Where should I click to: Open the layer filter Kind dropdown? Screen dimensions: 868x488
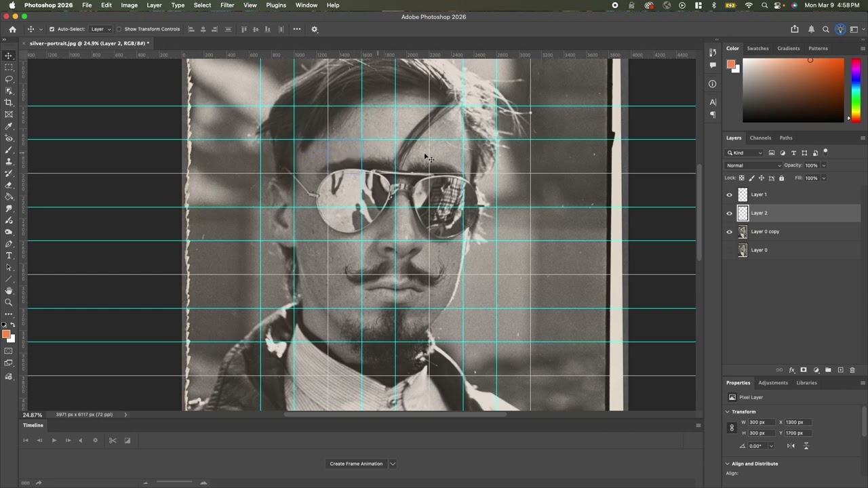745,152
